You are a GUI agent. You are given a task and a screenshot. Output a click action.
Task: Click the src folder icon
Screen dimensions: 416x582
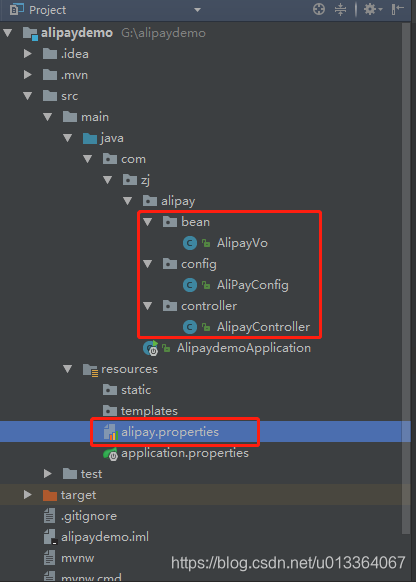[x=50, y=96]
